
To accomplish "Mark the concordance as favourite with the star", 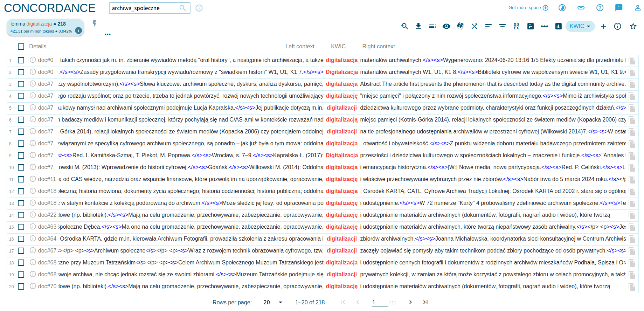I will point(633,26).
